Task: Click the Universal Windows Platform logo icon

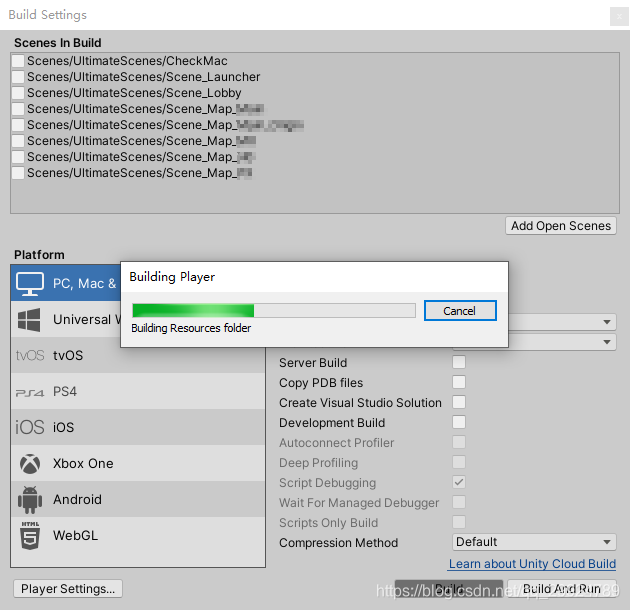Action: (29, 319)
